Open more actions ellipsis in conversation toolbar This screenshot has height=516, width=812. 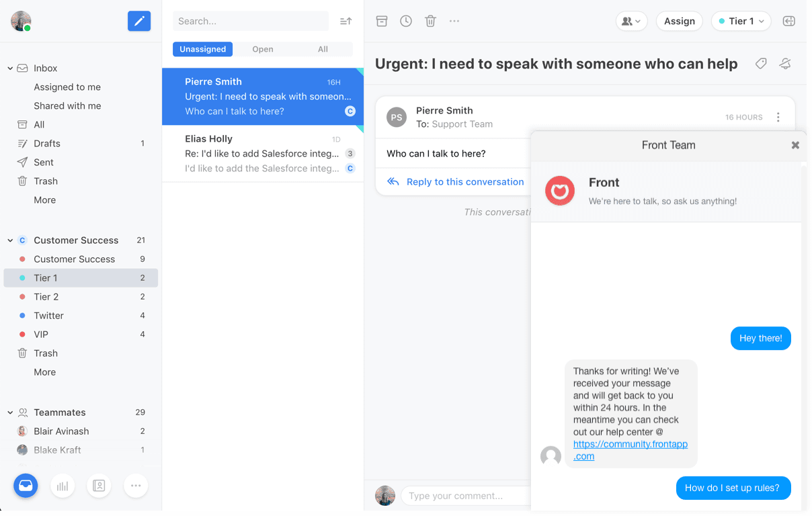[x=454, y=21]
